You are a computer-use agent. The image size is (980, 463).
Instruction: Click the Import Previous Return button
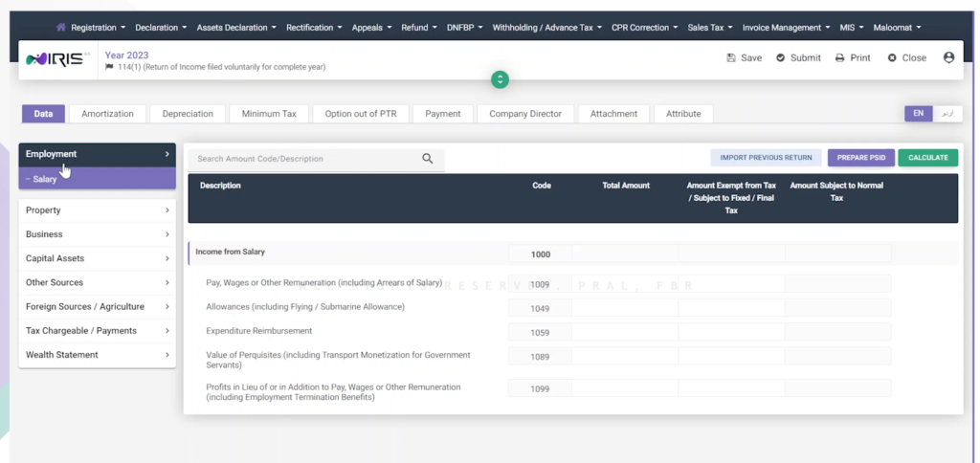[766, 158]
